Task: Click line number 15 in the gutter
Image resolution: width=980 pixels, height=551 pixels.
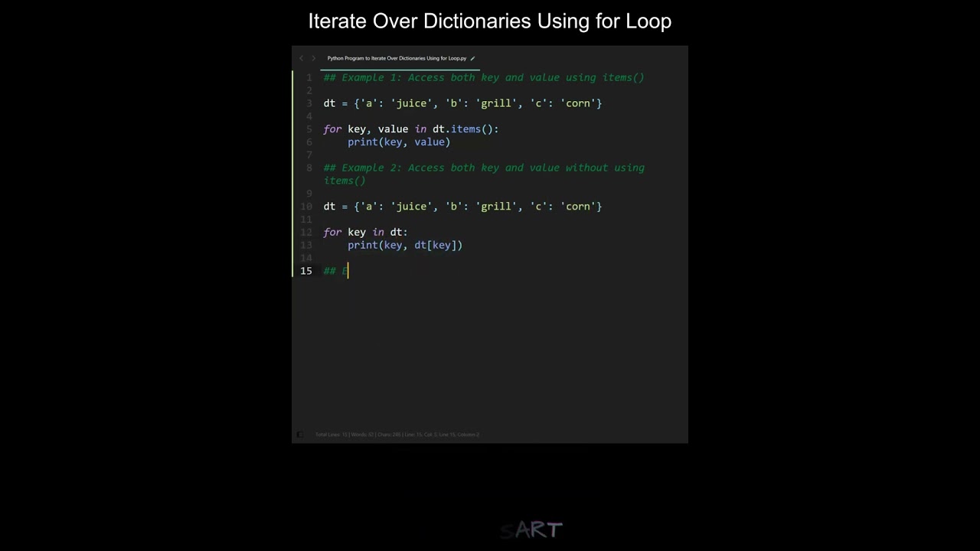Action: (x=306, y=271)
